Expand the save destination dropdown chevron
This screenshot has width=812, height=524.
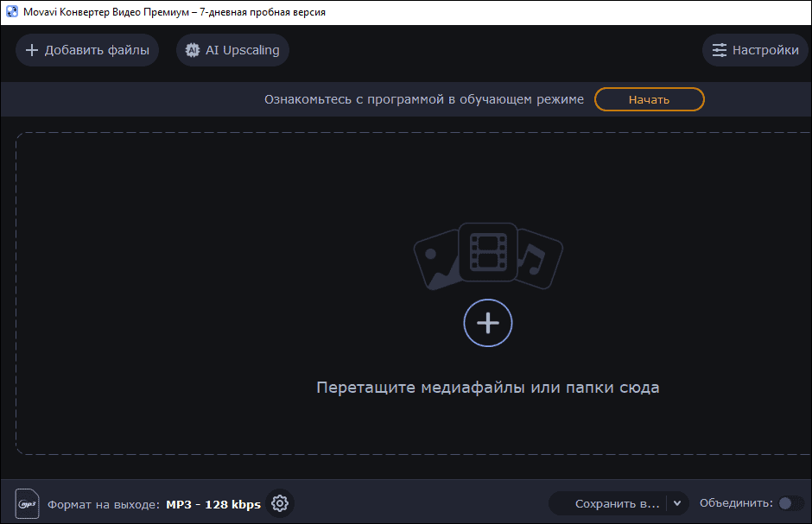pos(677,503)
